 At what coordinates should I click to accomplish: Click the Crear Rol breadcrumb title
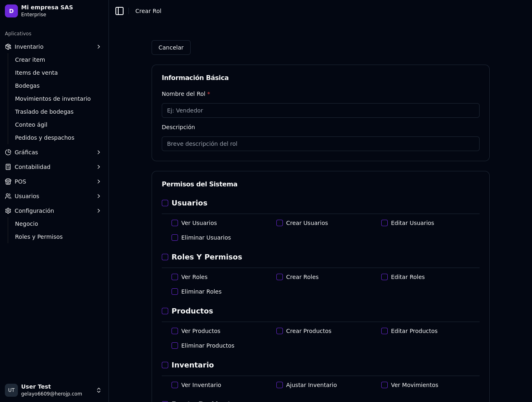tap(148, 11)
